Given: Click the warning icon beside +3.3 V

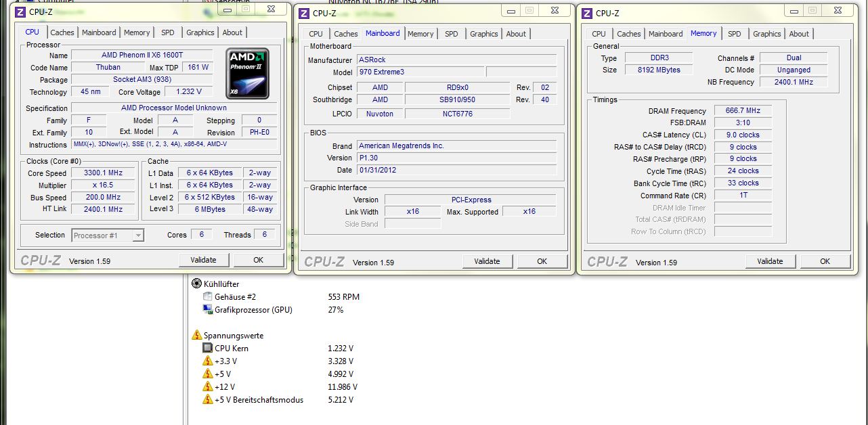Looking at the screenshot, I should pos(208,361).
